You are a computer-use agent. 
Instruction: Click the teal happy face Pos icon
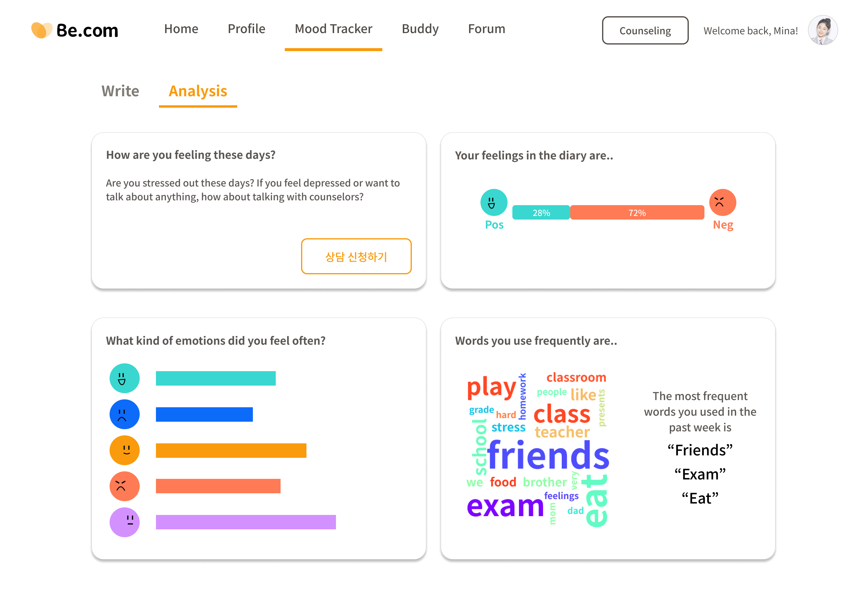tap(493, 202)
